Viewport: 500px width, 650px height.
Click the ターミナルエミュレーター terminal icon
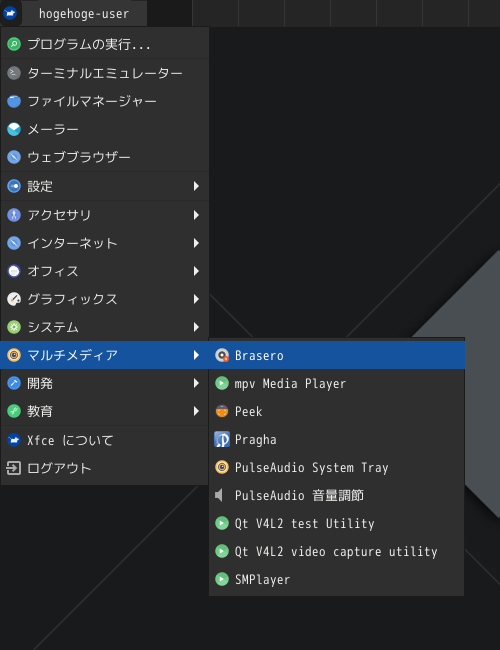coord(14,73)
